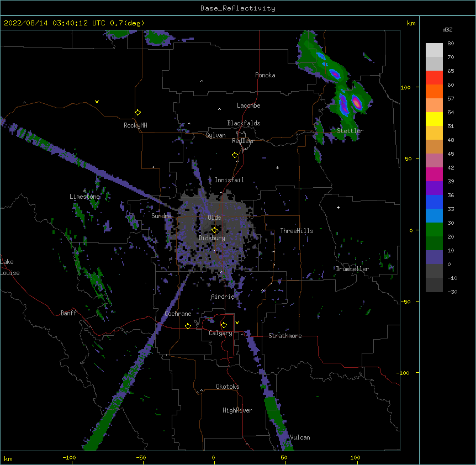Click the Lake Louise label
This screenshot has height=465, width=476.
coord(10,267)
